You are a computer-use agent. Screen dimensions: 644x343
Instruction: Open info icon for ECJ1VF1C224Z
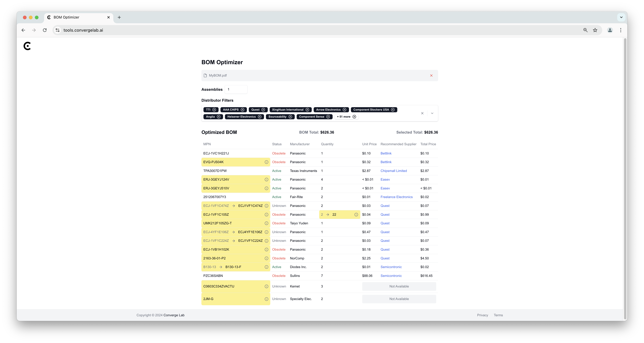(267, 241)
